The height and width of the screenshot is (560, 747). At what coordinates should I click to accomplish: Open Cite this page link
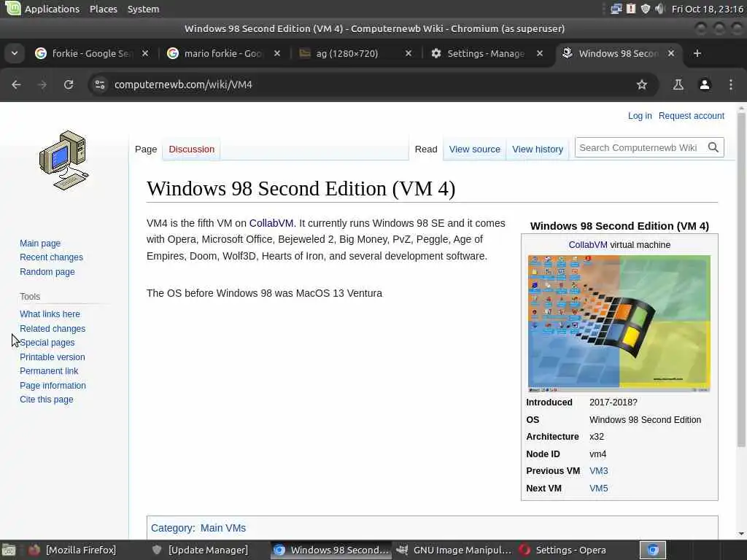[x=46, y=400]
